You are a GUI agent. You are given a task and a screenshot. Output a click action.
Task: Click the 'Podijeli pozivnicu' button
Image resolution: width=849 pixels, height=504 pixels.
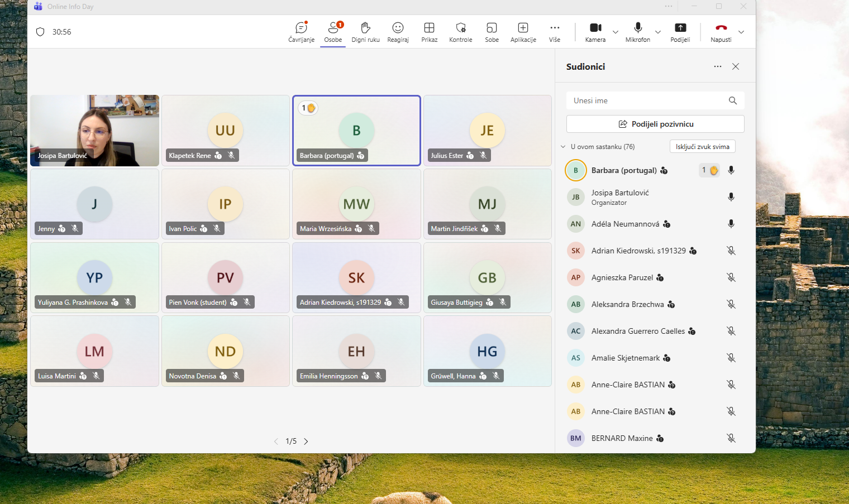click(655, 124)
